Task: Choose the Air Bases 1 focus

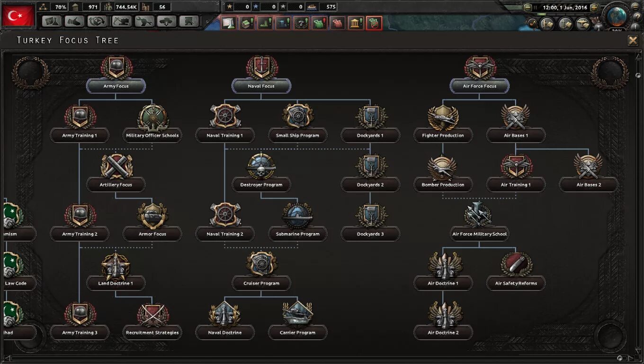Action: (x=516, y=124)
